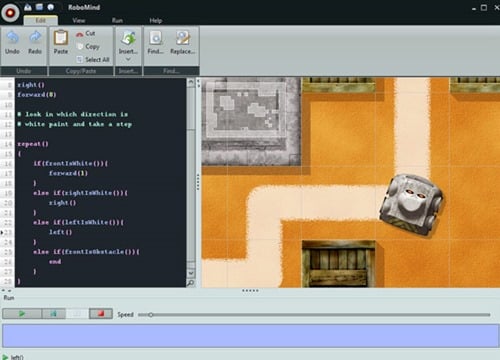The image size is (500, 360).
Task: Cut the selected code text
Action: 86,34
